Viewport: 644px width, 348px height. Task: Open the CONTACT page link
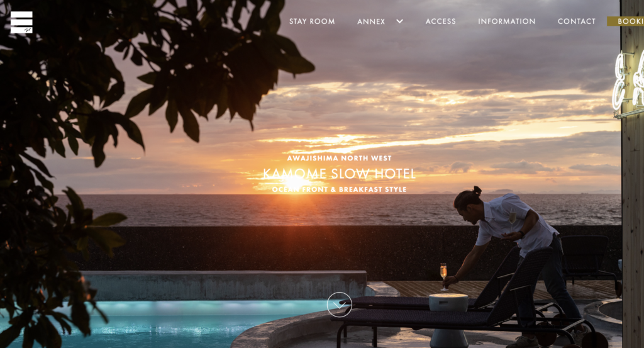coord(577,21)
